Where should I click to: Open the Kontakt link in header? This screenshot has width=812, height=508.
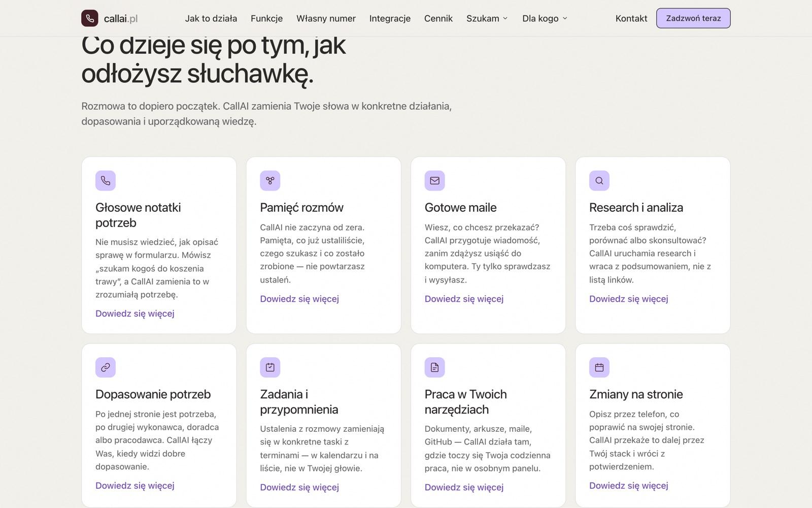coord(631,18)
